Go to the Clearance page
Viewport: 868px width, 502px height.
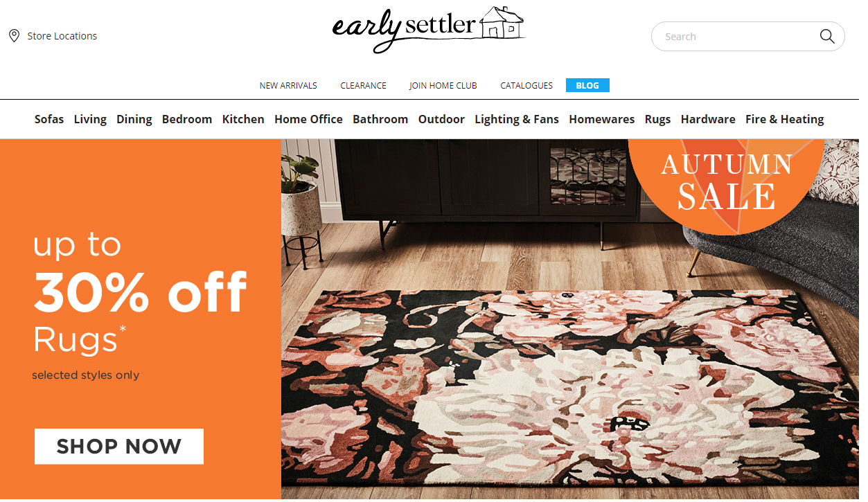(363, 86)
